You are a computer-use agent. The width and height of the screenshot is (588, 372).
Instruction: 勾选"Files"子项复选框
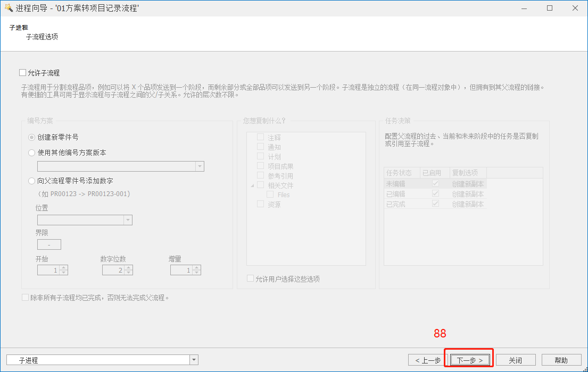[269, 195]
